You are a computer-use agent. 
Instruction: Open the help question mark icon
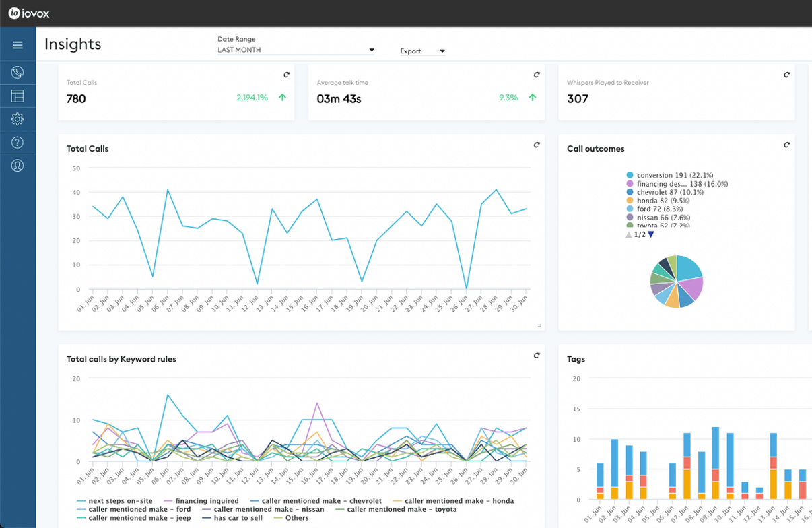click(18, 142)
